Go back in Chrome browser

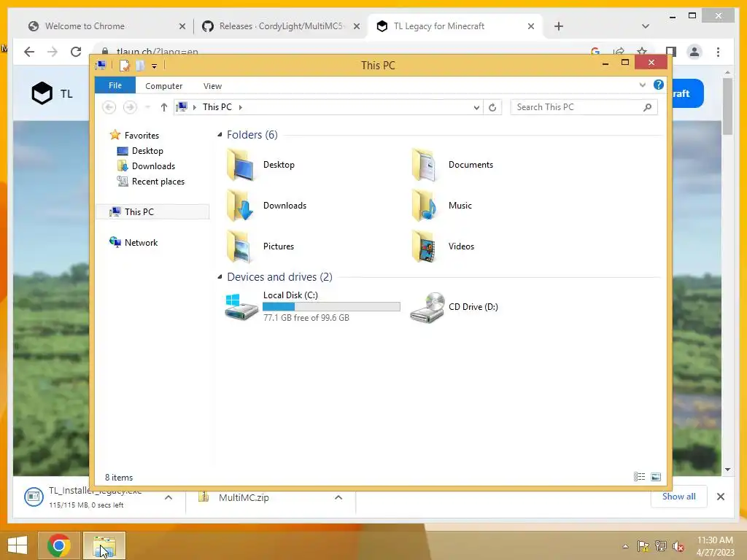coord(29,52)
